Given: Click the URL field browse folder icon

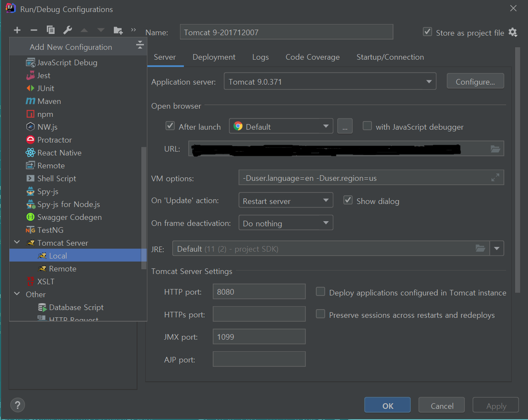Looking at the screenshot, I should [495, 149].
